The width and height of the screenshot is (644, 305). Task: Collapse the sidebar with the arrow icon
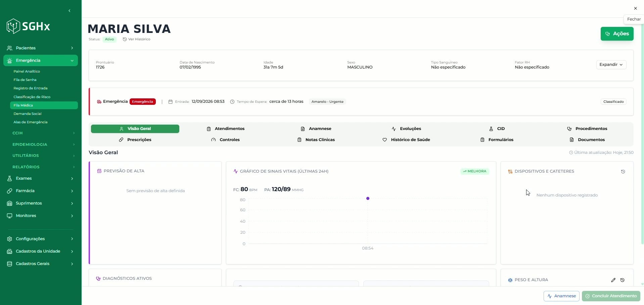pos(70,11)
